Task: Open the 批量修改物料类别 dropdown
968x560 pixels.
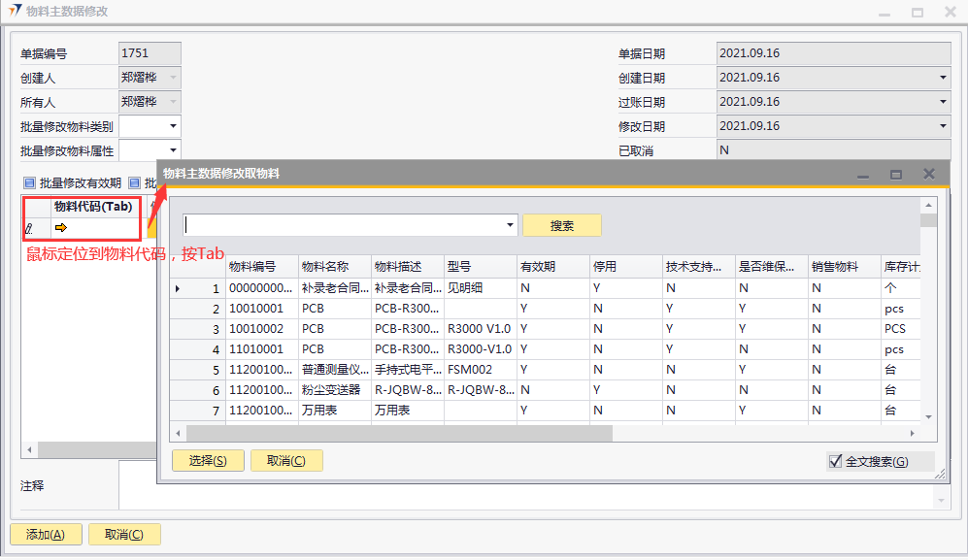Action: [x=173, y=126]
